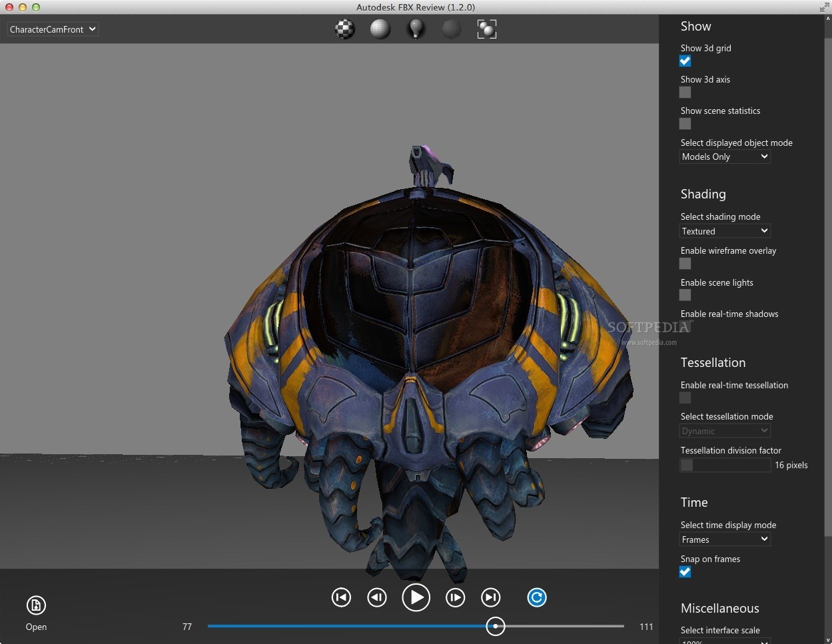832x644 pixels.
Task: Open the CharacterCamFront camera dropdown
Action: (53, 29)
